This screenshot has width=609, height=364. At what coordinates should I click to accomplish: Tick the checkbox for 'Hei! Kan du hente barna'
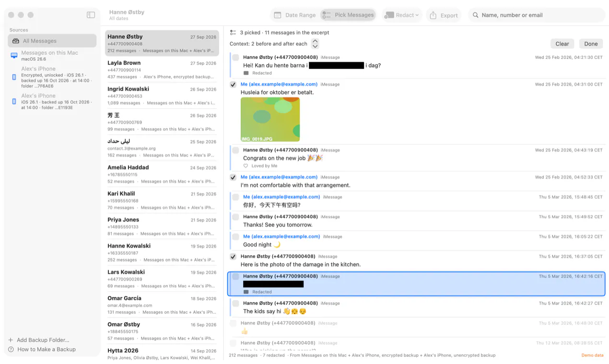click(x=235, y=57)
